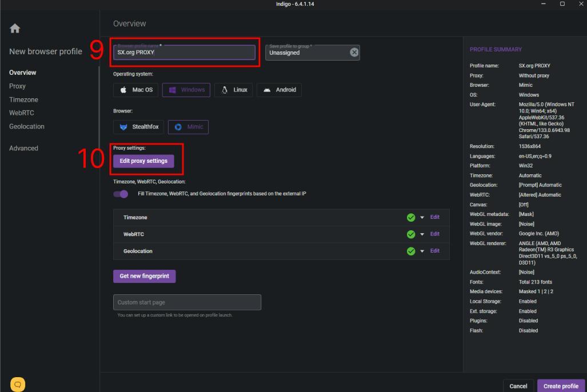Go to Advanced settings in sidebar
The image size is (587, 392).
pos(23,148)
